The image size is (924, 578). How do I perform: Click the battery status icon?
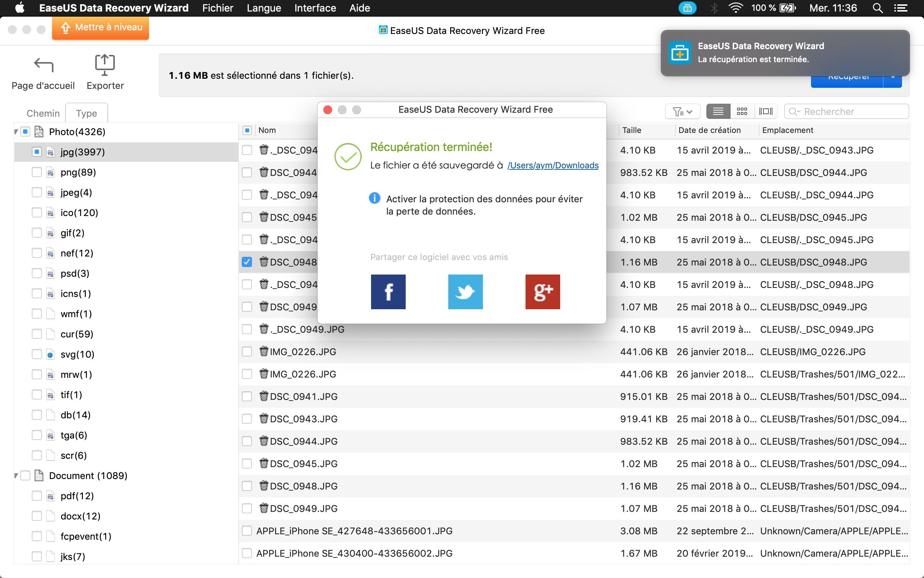(787, 8)
